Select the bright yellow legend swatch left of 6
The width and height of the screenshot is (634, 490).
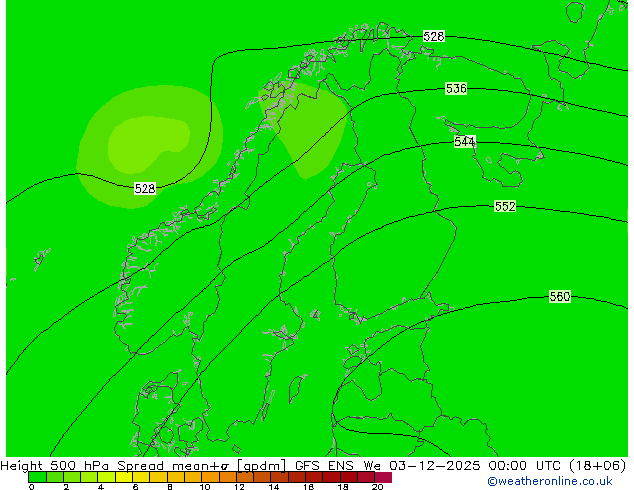click(124, 477)
